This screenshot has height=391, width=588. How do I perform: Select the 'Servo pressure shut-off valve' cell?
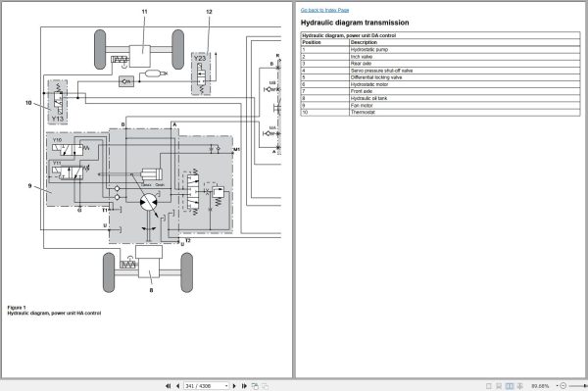[465, 71]
